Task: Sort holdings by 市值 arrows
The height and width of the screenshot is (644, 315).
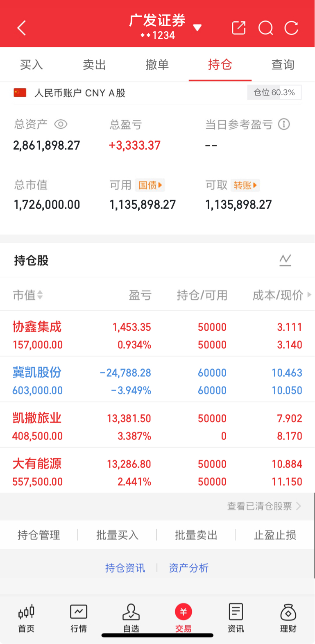Action: click(40, 295)
